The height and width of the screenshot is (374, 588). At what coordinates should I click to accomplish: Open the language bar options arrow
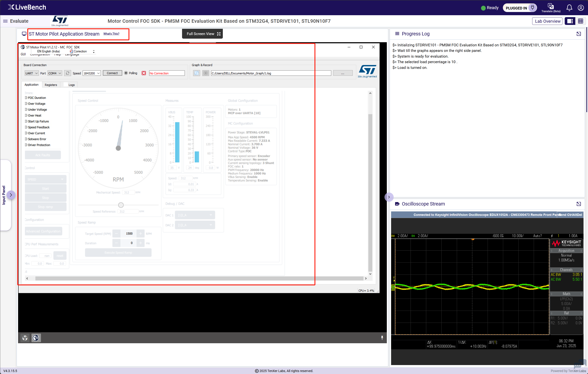pos(94,52)
